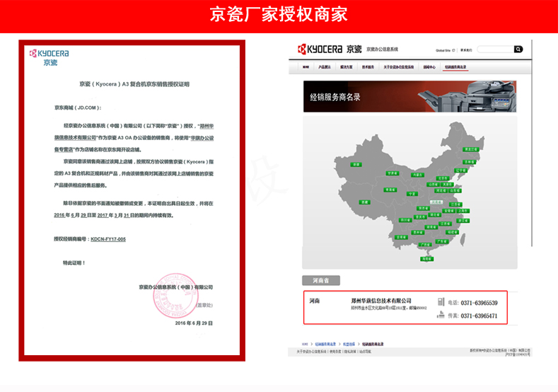Open the 隐私政策 footer link
Image resolution: width=558 pixels, height=392 pixels.
pyautogui.click(x=350, y=352)
